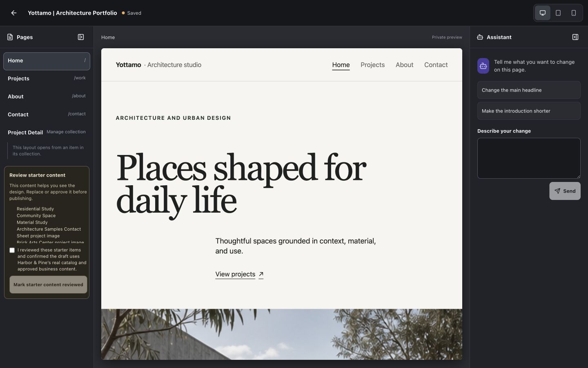Click Mark starter content reviewed button
Viewport: 588px width, 368px height.
pyautogui.click(x=48, y=285)
